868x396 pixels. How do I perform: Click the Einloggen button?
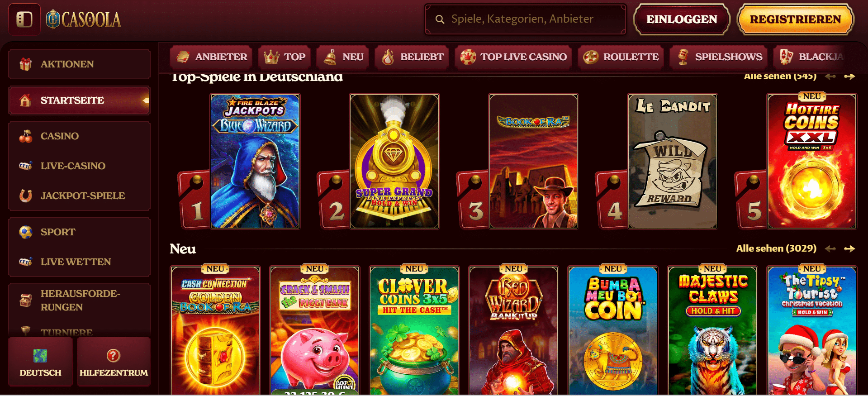(x=682, y=19)
